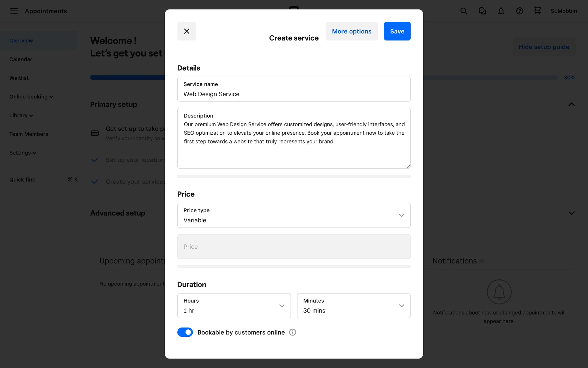588x368 pixels.
Task: Open the messages chat icon
Action: coord(482,11)
